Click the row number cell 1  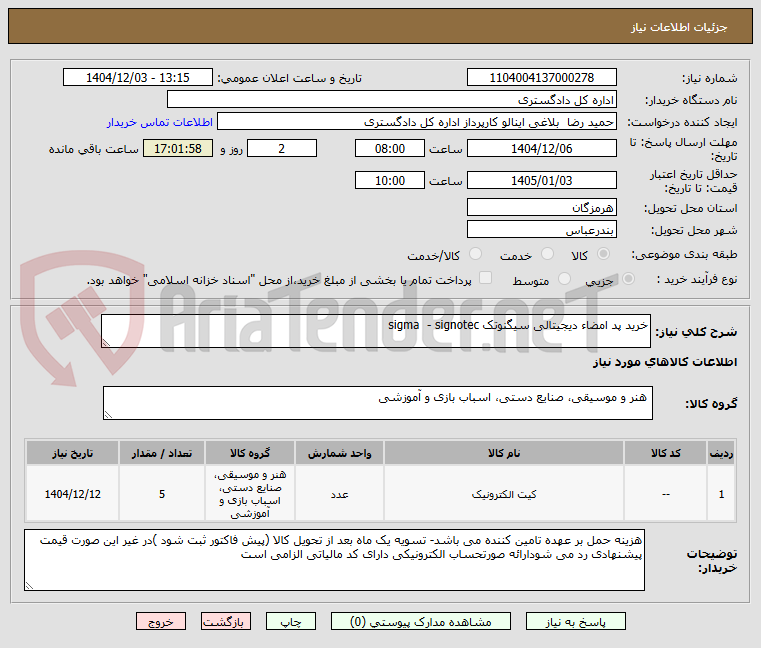721,494
